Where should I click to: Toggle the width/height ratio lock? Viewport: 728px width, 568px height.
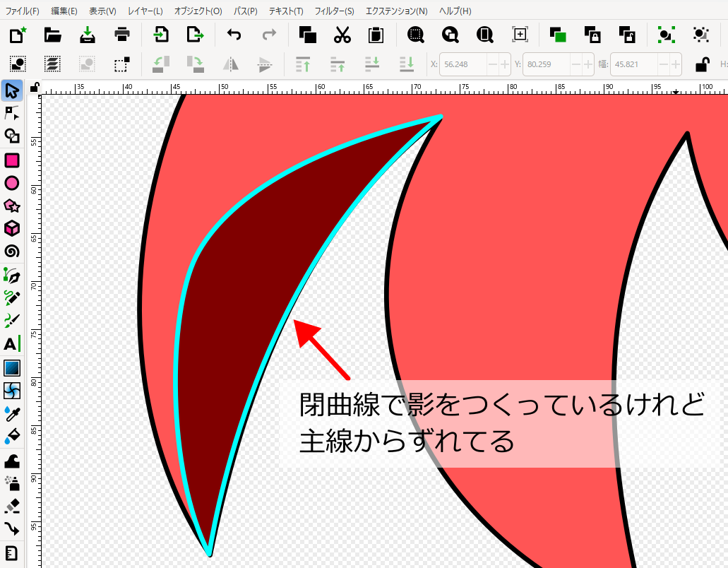703,64
